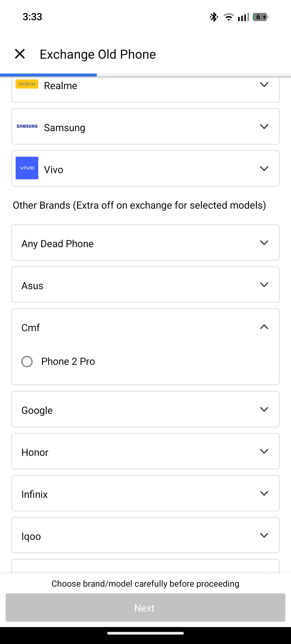Open the Any Dead Phone option
291x644 pixels.
(145, 243)
